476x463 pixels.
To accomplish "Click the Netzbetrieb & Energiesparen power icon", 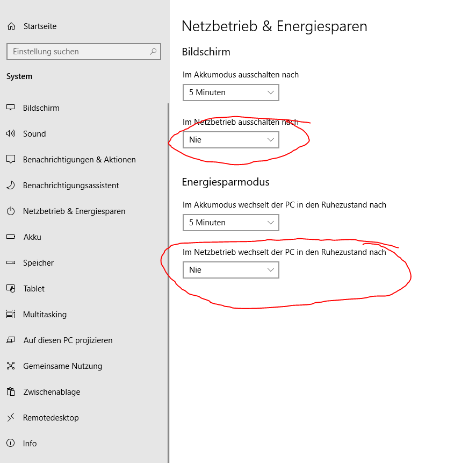I will [x=11, y=211].
